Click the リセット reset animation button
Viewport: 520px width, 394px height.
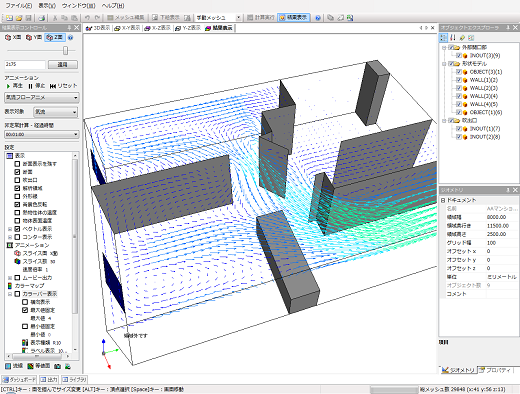click(x=64, y=86)
